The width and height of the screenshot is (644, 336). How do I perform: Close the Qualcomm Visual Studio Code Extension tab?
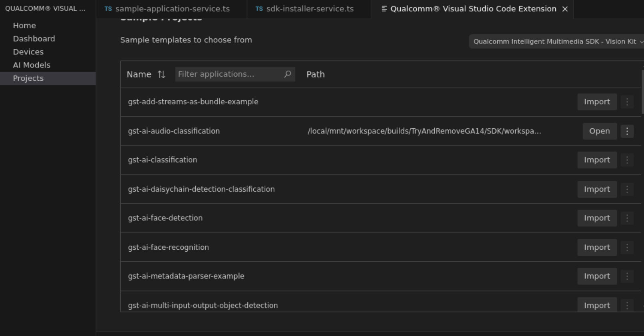coord(565,9)
